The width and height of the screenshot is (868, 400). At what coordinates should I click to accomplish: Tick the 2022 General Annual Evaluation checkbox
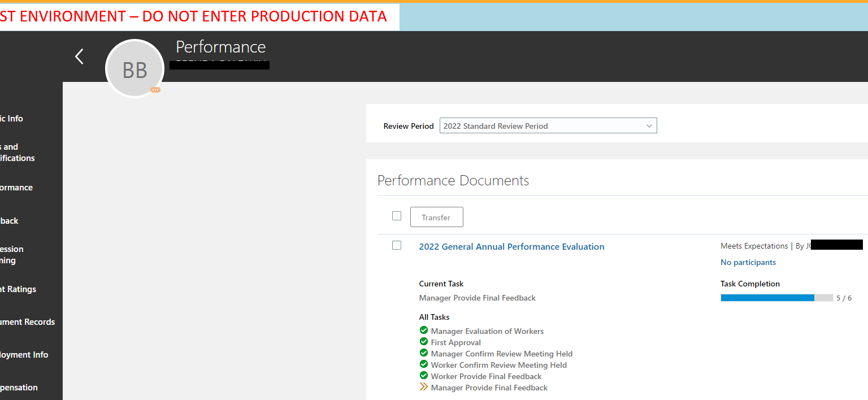397,245
